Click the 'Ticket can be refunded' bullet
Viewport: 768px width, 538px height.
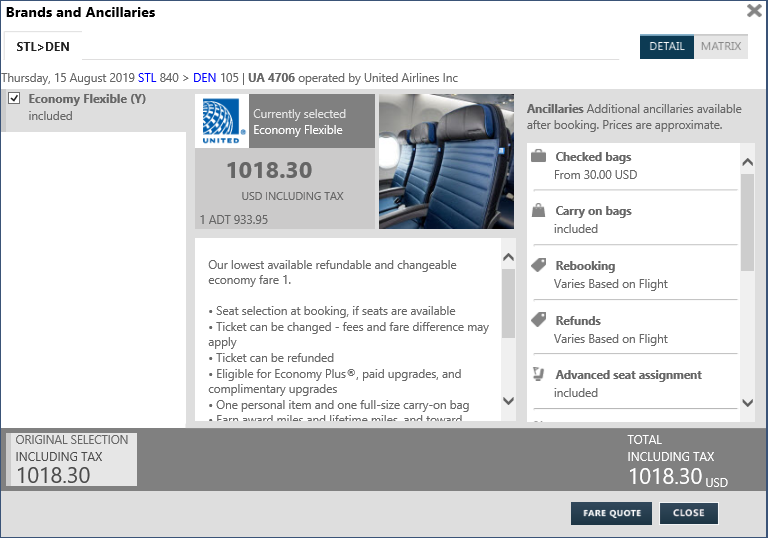click(271, 358)
